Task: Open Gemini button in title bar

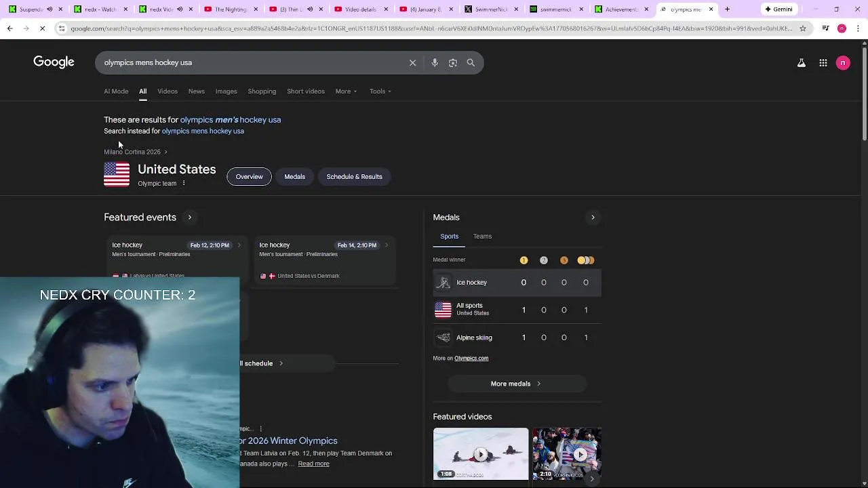Action: pyautogui.click(x=778, y=9)
